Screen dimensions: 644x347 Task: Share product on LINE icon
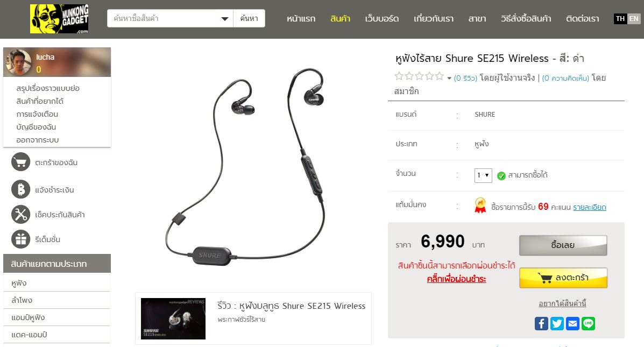click(588, 323)
